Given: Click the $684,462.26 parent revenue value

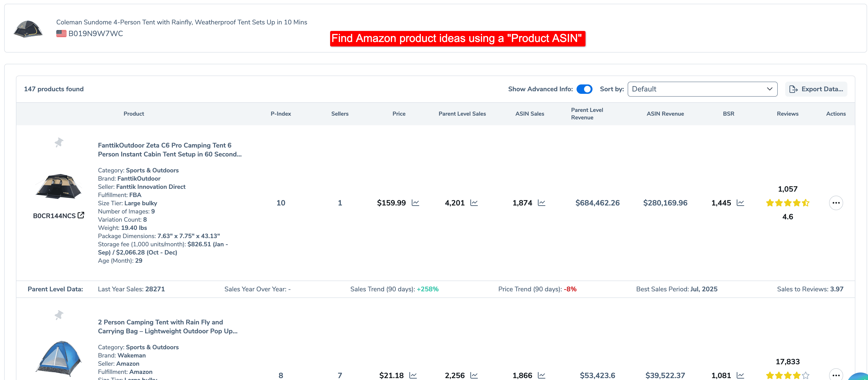Looking at the screenshot, I should 597,203.
